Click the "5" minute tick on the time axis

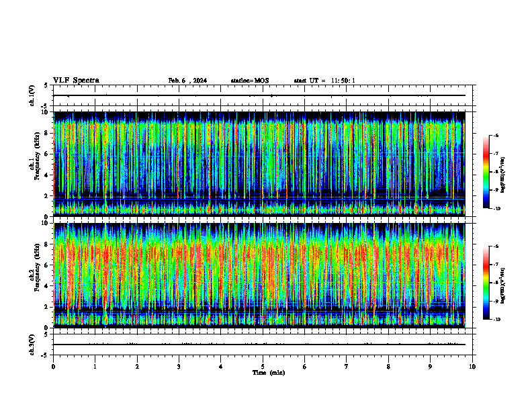tap(263, 367)
